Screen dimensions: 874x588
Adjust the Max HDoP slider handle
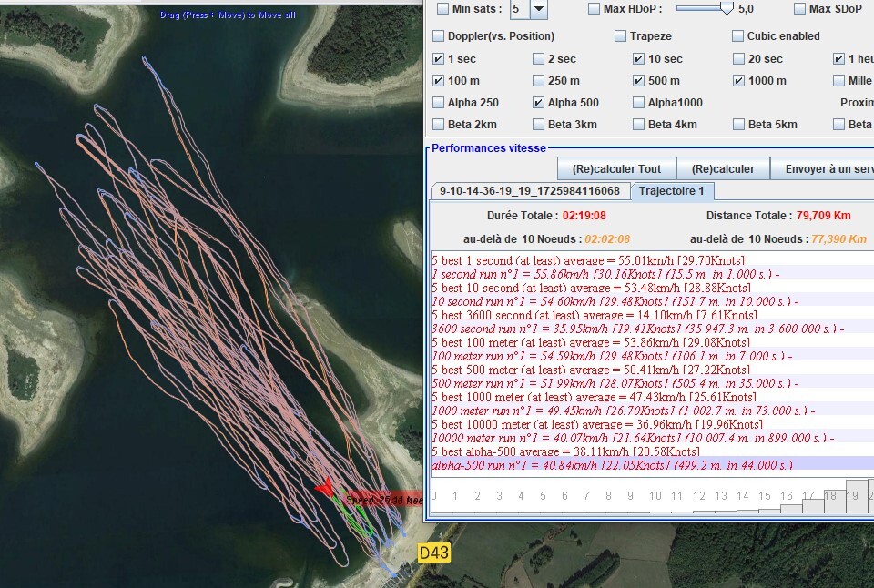[x=727, y=8]
